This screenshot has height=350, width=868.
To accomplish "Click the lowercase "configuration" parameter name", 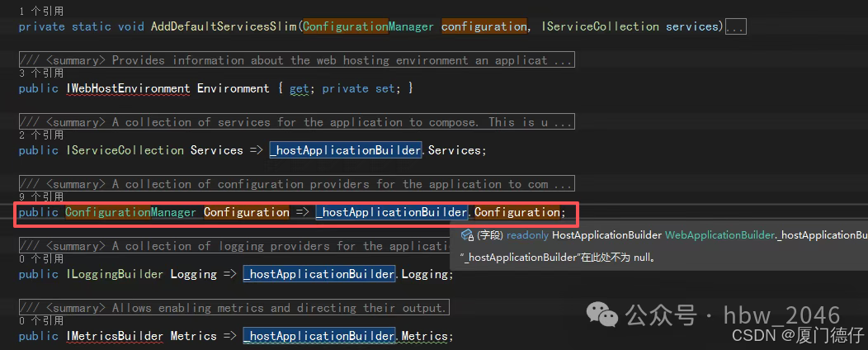I will pyautogui.click(x=484, y=26).
